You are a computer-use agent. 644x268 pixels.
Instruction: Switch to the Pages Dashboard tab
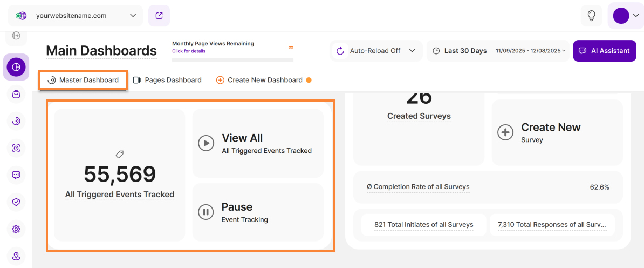[167, 80]
